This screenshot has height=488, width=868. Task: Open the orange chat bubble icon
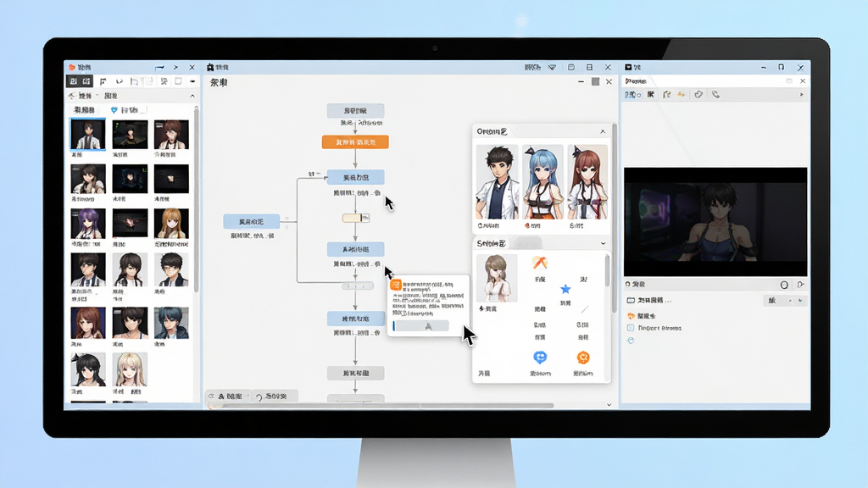click(x=583, y=358)
